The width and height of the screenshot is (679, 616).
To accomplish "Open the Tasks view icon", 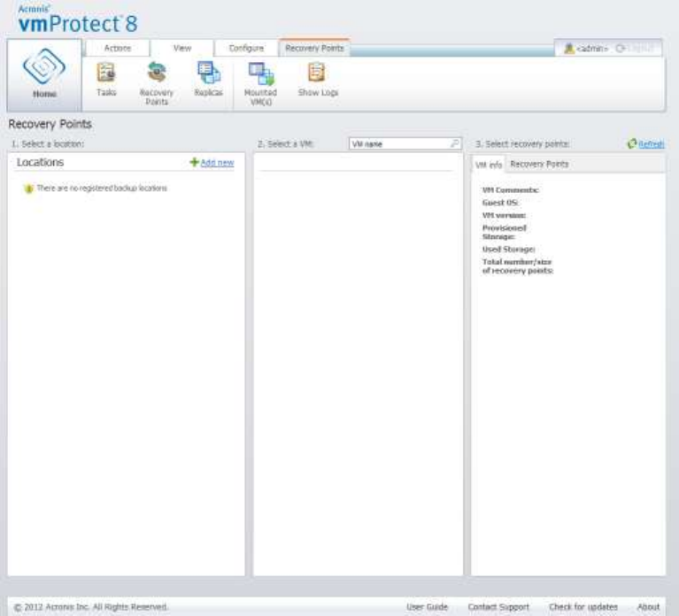I will [x=106, y=80].
